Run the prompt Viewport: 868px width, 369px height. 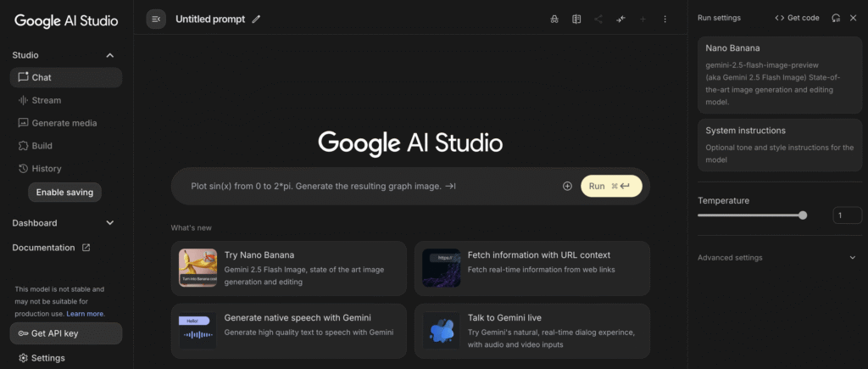pos(611,186)
